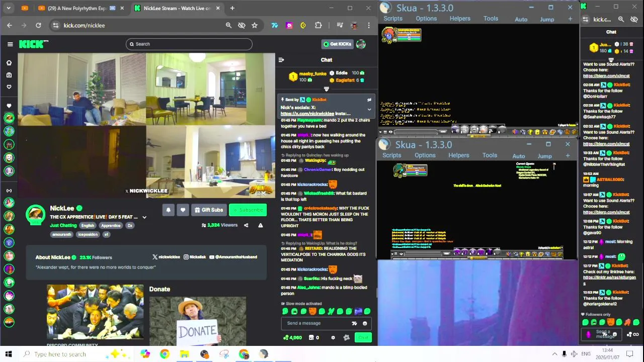Viewport: 644px width, 362px height.
Task: Open the Kick hamburger menu
Action: 10,44
